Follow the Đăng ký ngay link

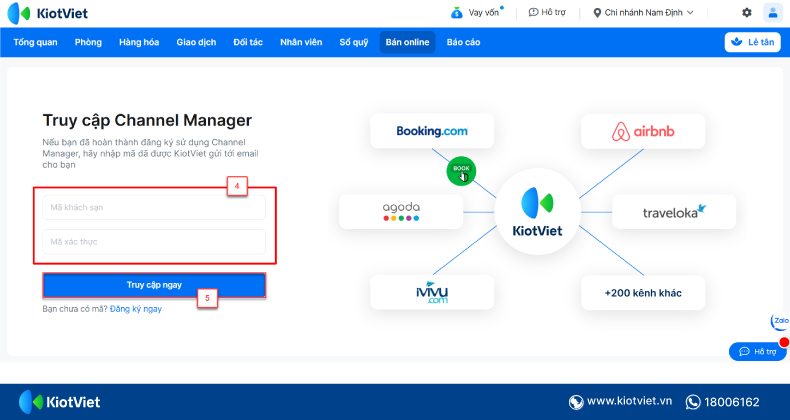[x=136, y=309]
